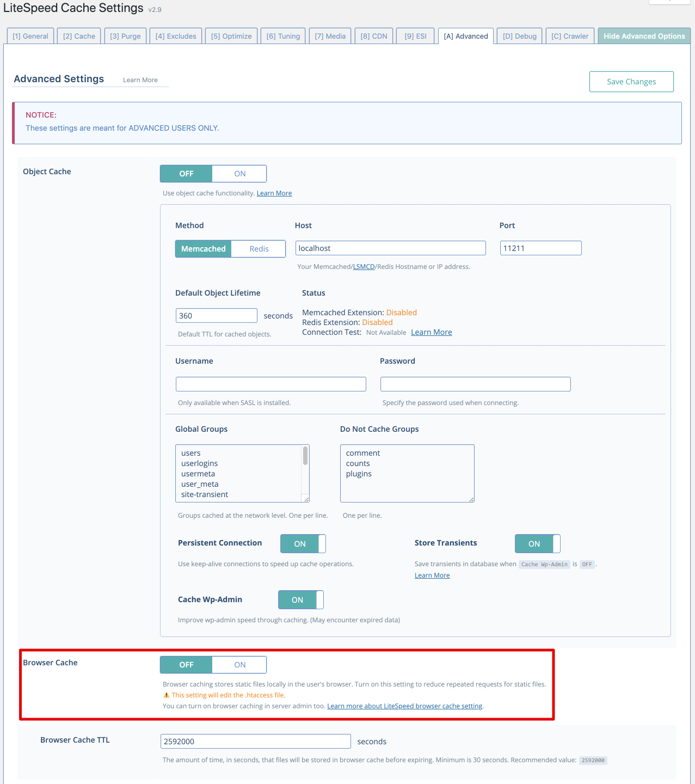
Task: Open Learn More for object cache functionality
Action: pos(274,193)
